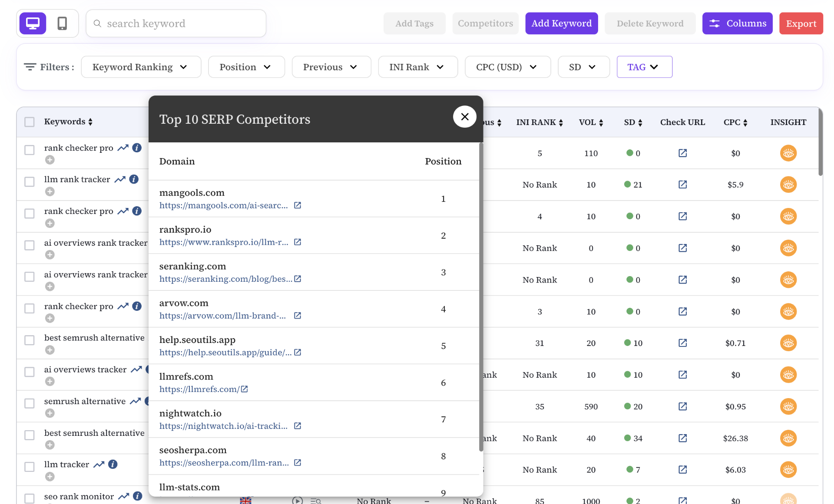Click the popup's vertical scrollbar
Screen dimensions: 834x504
[x=481, y=297]
